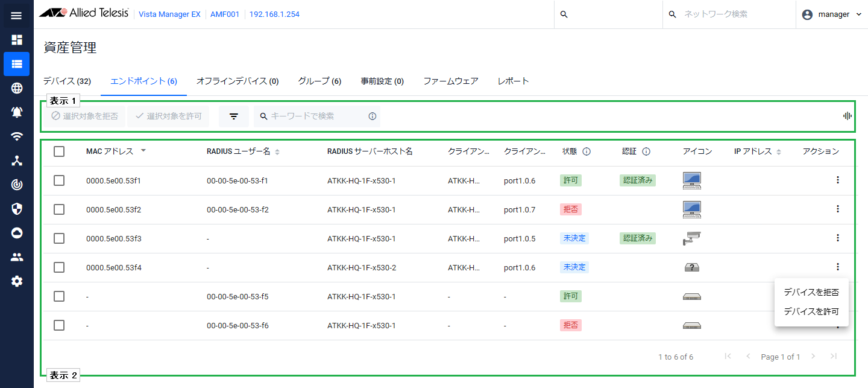Viewport: 868px width, 388px height.
Task: Open the dashboard icon in sidebar
Action: (16, 40)
